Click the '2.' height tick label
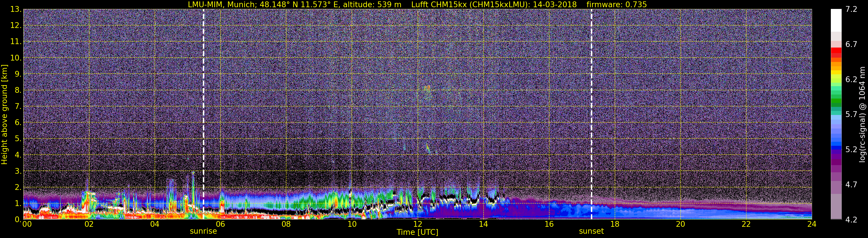 point(18,188)
